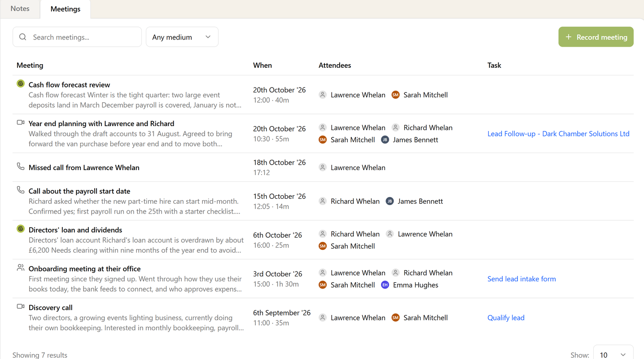Select the Missed call from Lawrence Whelan entry
This screenshot has height=359, width=644.
[84, 167]
